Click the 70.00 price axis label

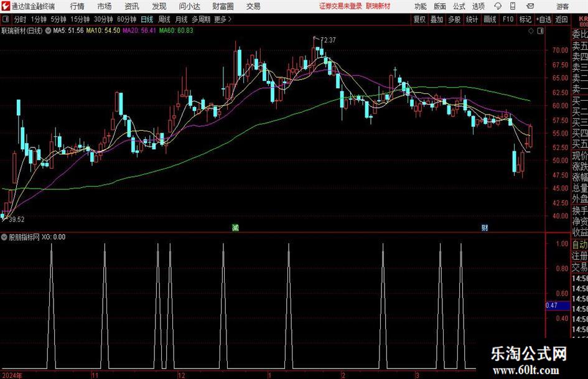click(560, 50)
